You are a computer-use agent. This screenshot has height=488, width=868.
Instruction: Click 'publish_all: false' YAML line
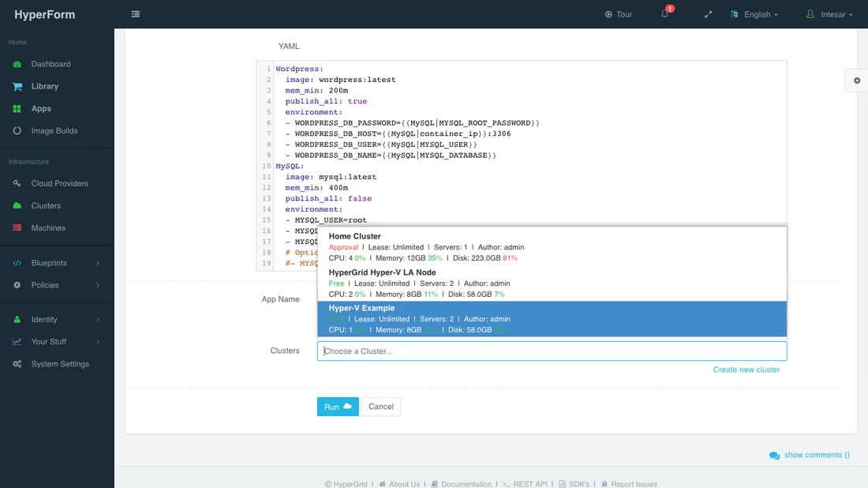(x=328, y=198)
